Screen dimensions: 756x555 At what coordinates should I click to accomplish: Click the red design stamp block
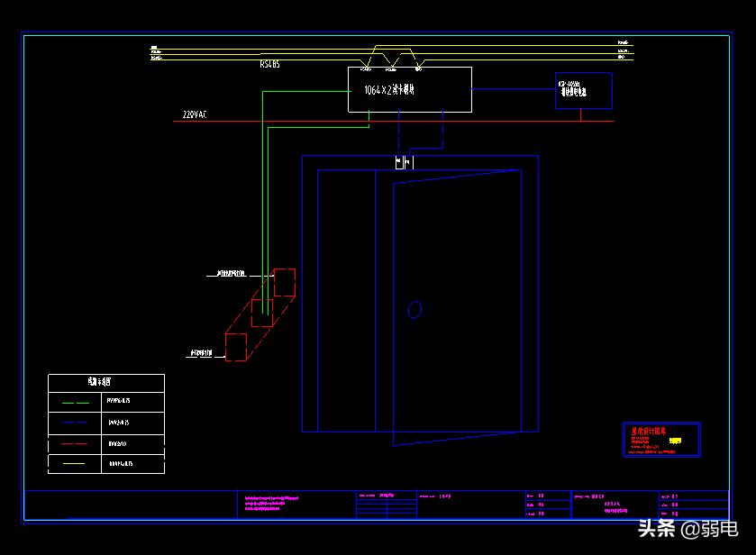click(660, 440)
